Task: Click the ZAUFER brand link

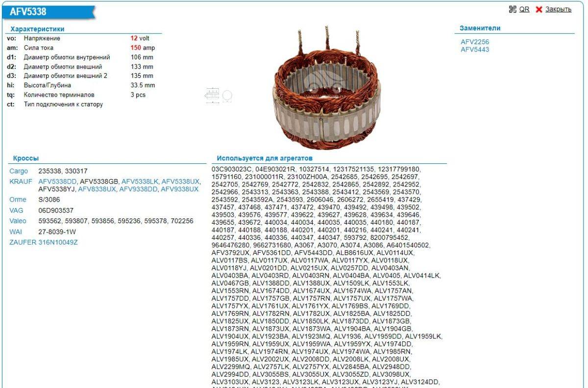Action: [23, 242]
